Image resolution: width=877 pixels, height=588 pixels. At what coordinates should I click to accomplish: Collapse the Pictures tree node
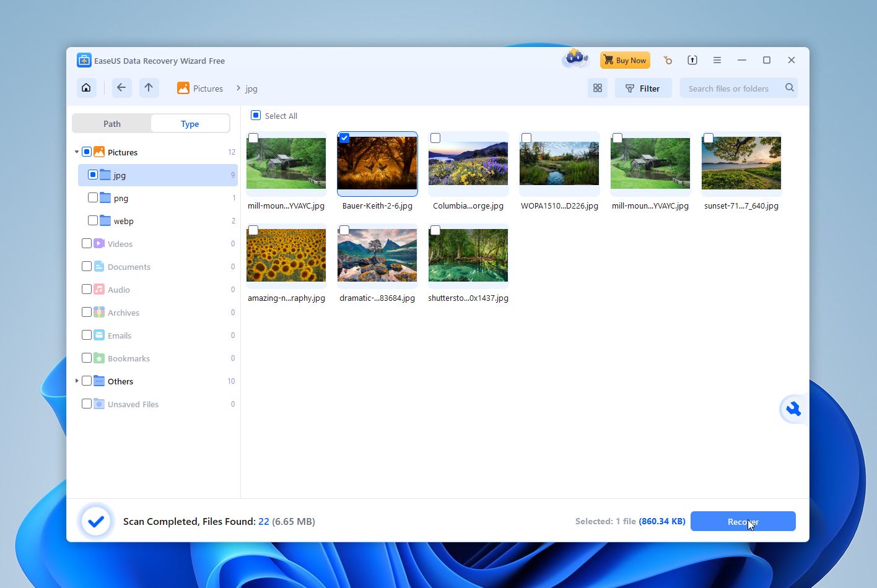point(77,152)
